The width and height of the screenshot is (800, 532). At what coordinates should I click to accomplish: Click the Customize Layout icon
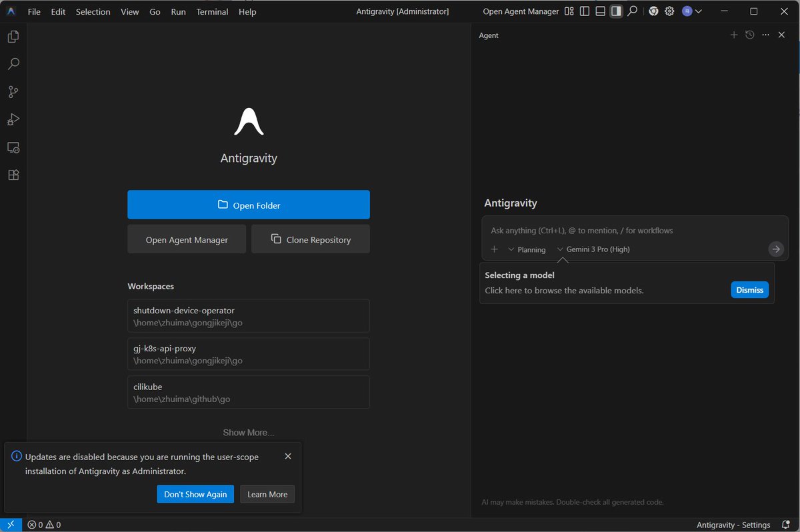click(569, 11)
